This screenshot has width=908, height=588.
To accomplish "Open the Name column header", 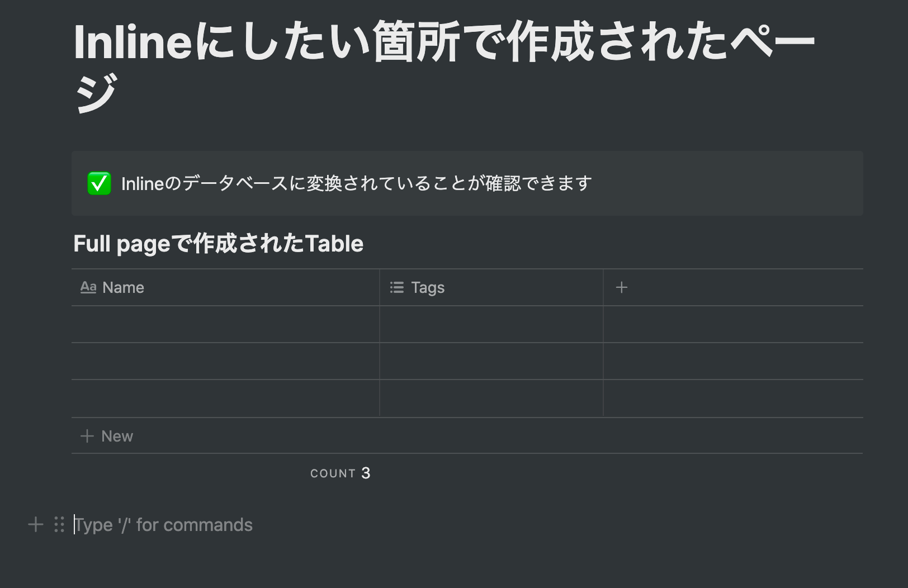I will tap(225, 287).
